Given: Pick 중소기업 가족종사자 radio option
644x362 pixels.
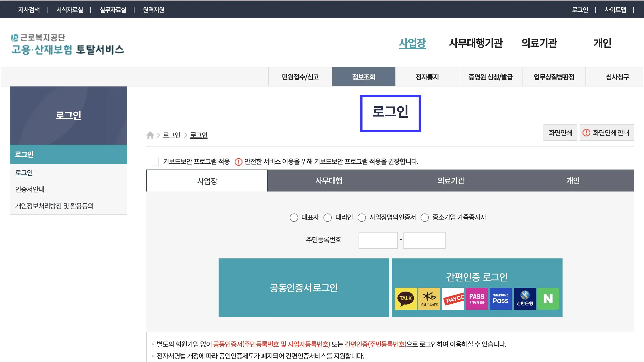Looking at the screenshot, I should [x=424, y=218].
